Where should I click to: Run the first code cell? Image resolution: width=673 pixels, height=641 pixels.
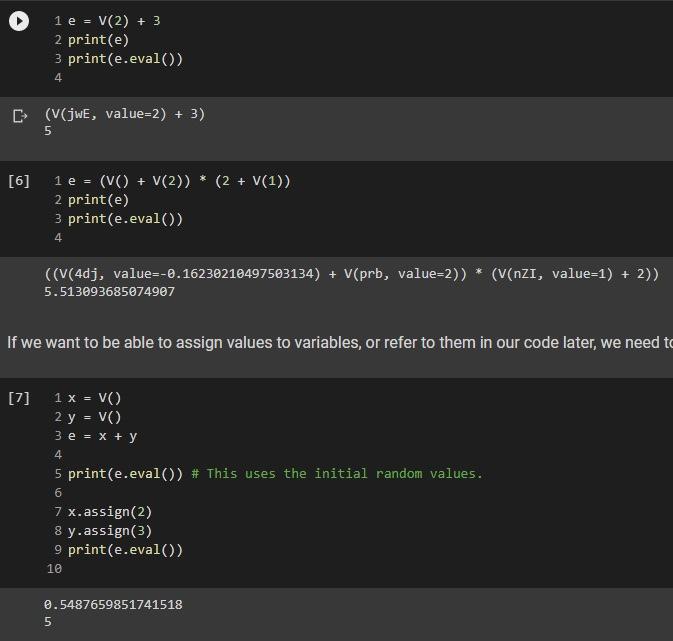(19, 21)
